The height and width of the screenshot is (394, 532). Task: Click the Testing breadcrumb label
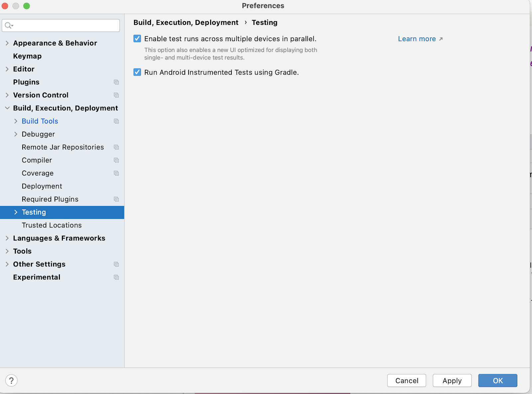pos(265,23)
